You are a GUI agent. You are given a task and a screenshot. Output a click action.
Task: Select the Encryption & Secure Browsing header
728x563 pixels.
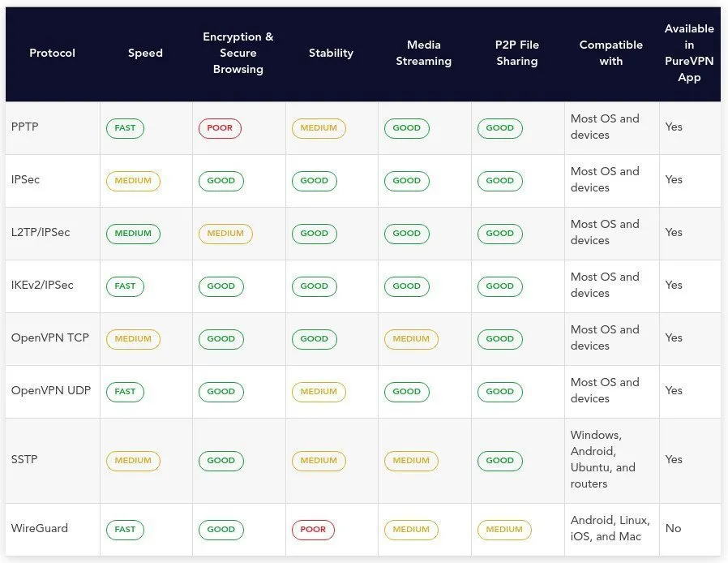(238, 54)
